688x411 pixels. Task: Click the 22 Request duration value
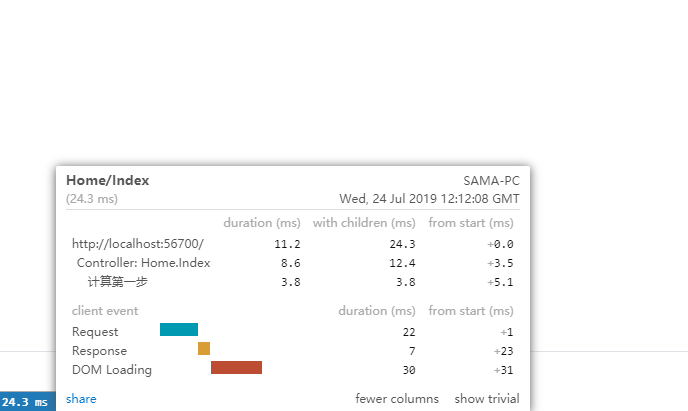(409, 332)
